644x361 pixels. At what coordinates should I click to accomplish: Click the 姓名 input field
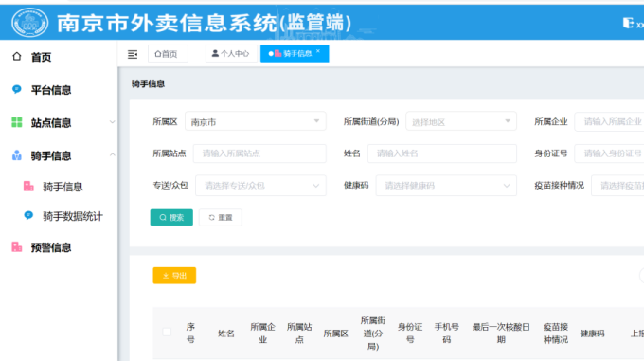(442, 153)
